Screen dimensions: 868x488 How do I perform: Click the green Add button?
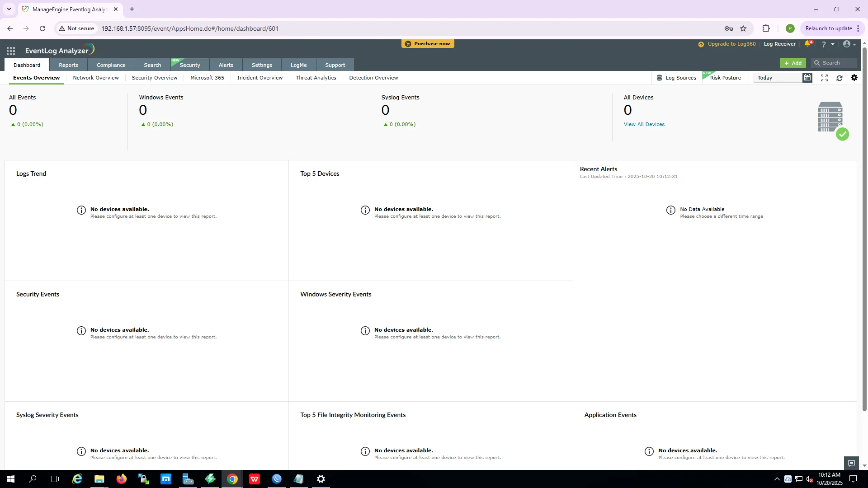point(793,63)
